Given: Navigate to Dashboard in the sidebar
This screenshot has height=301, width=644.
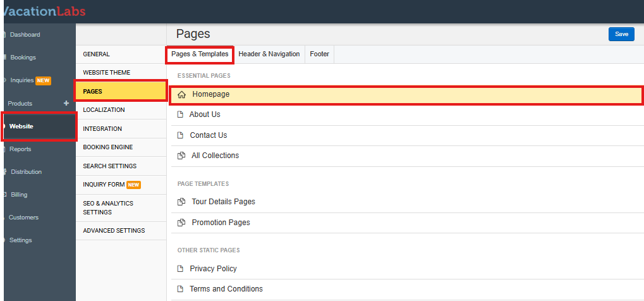Looking at the screenshot, I should coord(25,35).
